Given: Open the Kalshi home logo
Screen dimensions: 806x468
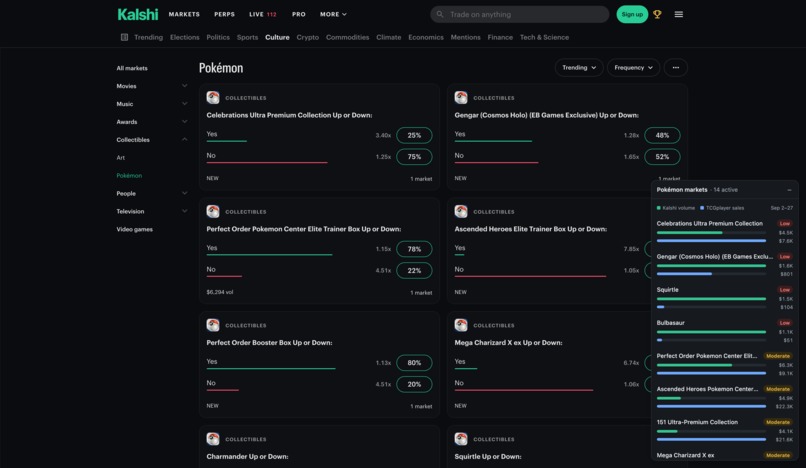Looking at the screenshot, I should 138,14.
